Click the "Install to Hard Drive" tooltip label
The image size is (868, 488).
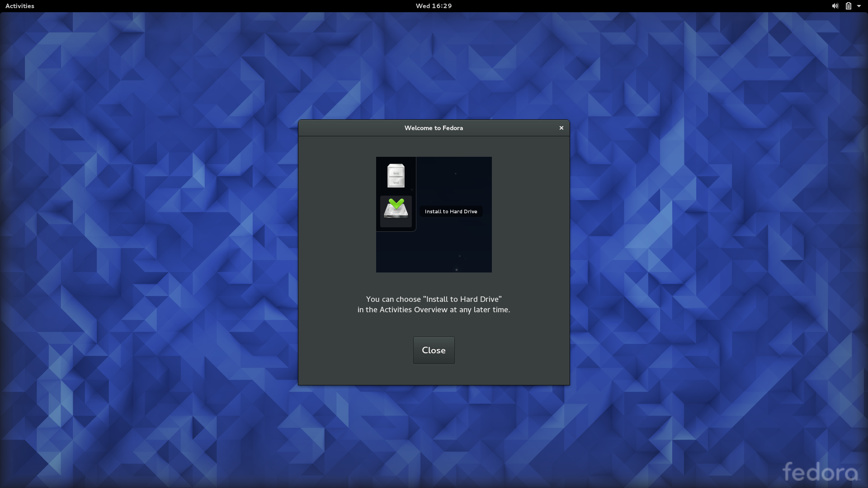click(x=451, y=211)
